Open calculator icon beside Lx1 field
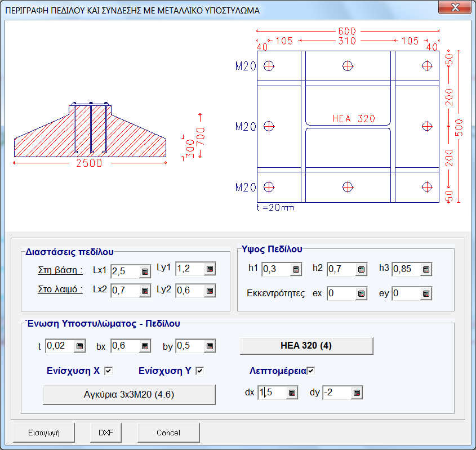The width and height of the screenshot is (476, 450). coord(145,271)
